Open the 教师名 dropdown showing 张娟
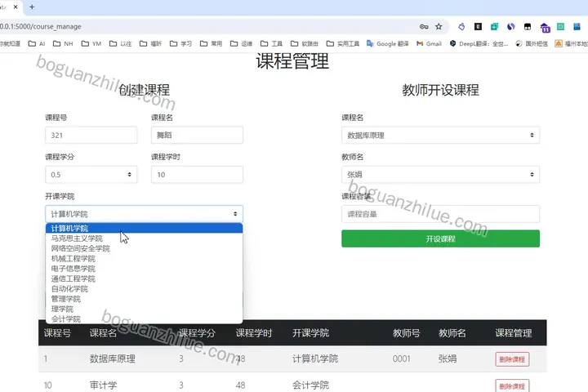The height and width of the screenshot is (392, 588). click(440, 175)
